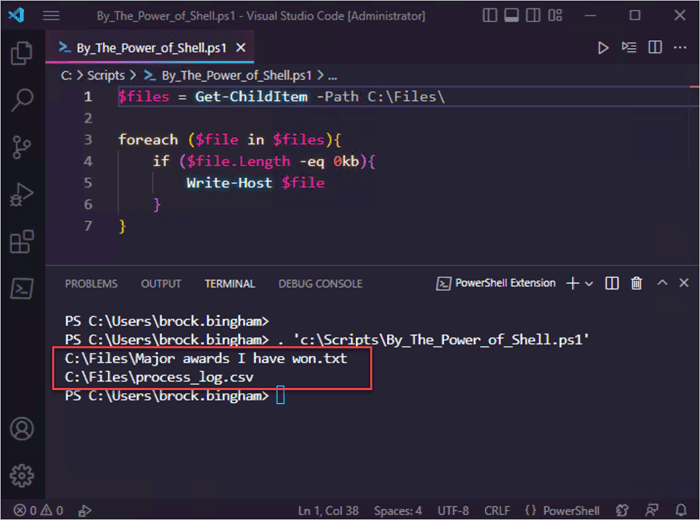Split the terminal pane

[612, 283]
